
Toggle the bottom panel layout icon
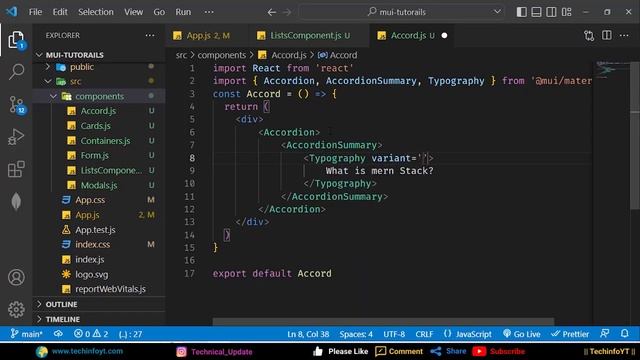pyautogui.click(x=536, y=12)
